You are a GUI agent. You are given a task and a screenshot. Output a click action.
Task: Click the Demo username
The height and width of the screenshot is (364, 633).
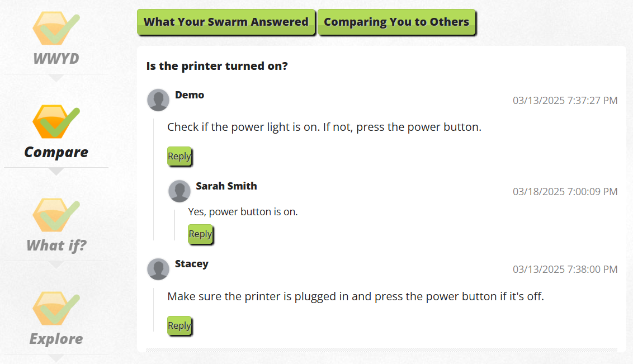click(x=190, y=95)
